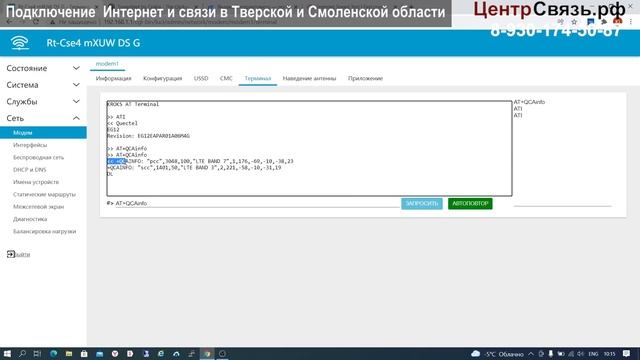
Task: Open Межсетевой экран page
Action: point(38,207)
